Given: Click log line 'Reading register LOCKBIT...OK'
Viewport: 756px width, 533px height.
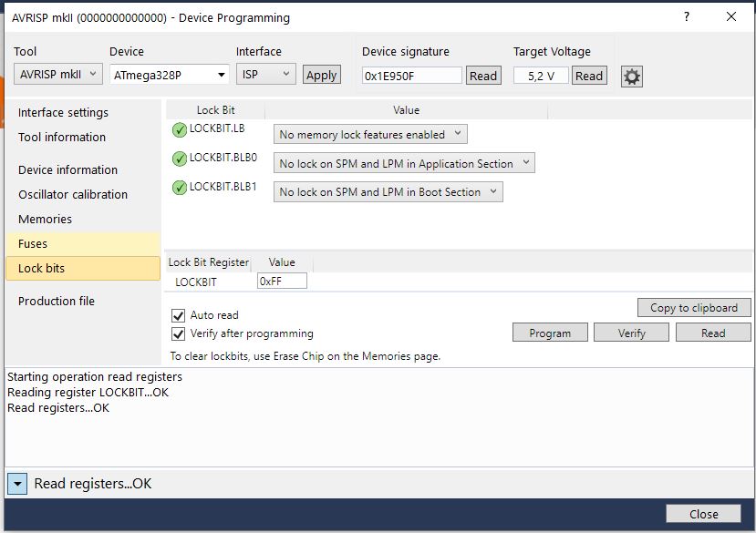Looking at the screenshot, I should click(x=88, y=393).
